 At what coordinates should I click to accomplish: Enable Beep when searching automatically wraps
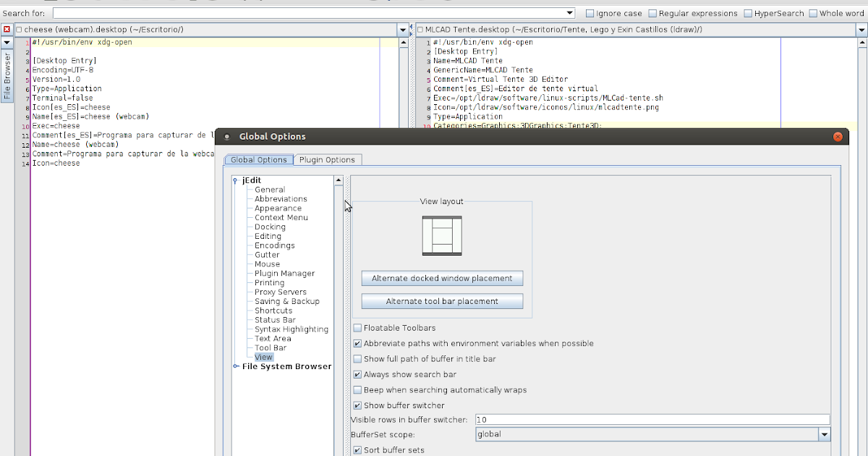[440, 390]
